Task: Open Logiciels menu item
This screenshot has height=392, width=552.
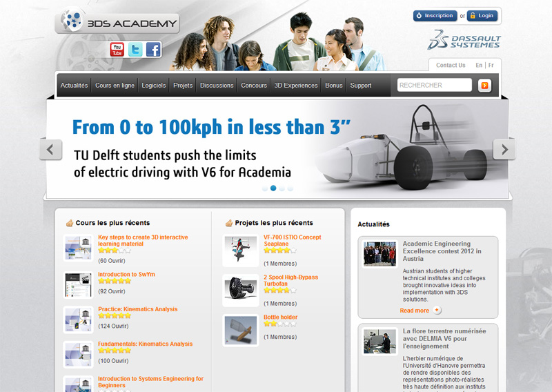Action: tap(153, 86)
